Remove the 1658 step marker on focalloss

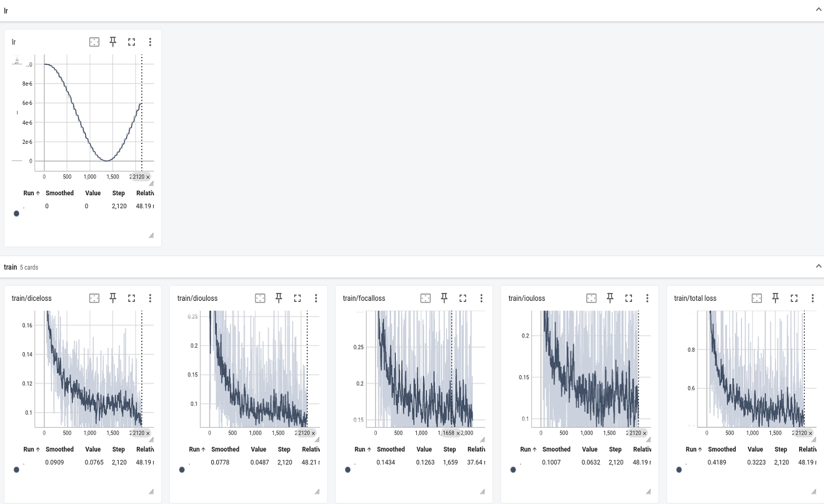pos(458,433)
